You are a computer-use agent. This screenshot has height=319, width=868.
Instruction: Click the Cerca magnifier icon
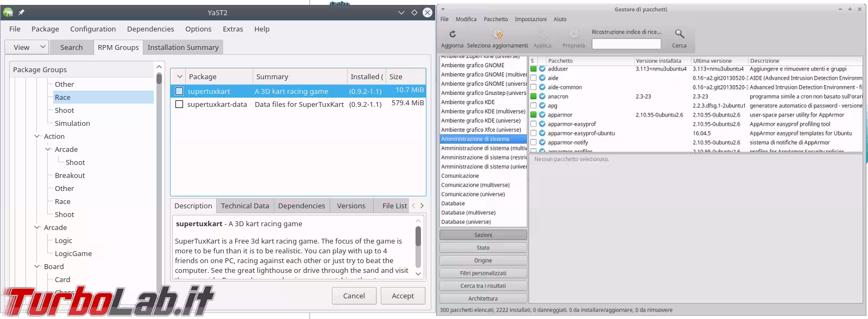coord(679,34)
